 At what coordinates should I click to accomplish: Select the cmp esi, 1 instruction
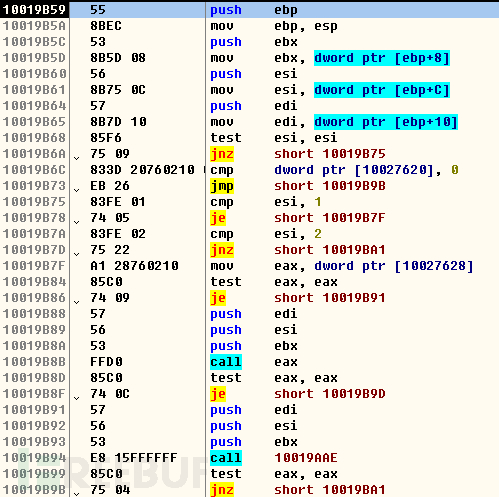[x=266, y=202]
